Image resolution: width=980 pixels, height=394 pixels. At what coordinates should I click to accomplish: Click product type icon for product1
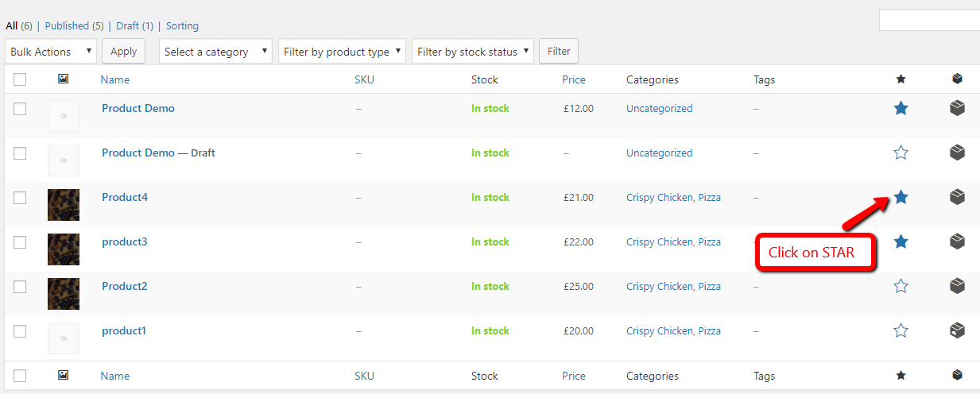point(957,330)
